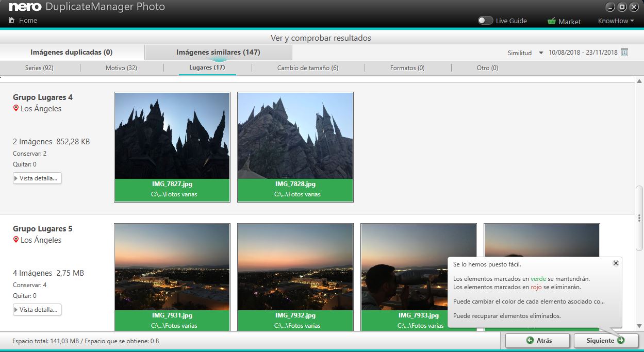Close the tooltip with its X icon
Image resolution: width=644 pixels, height=352 pixels.
coord(615,263)
